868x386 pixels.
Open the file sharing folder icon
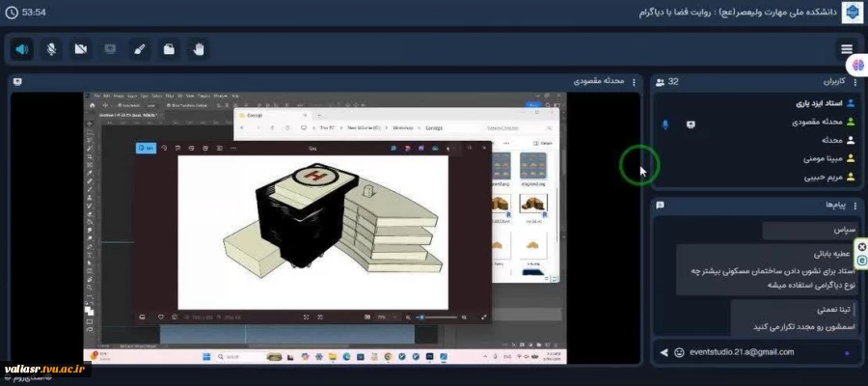169,50
